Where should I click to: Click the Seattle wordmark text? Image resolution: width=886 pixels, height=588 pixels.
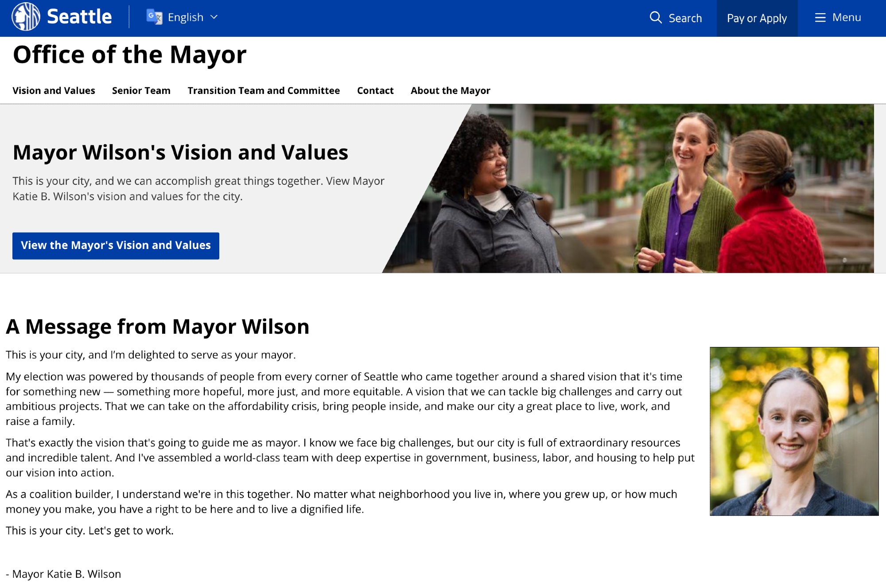[79, 17]
